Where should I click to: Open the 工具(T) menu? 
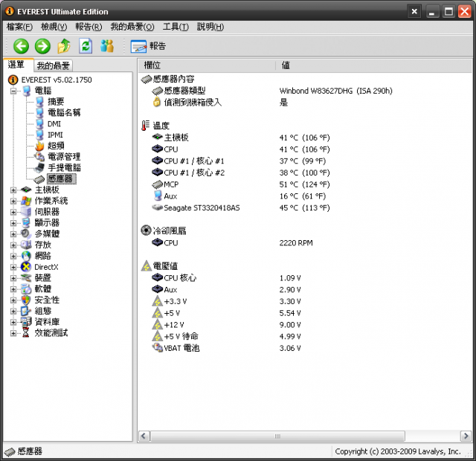pos(176,27)
